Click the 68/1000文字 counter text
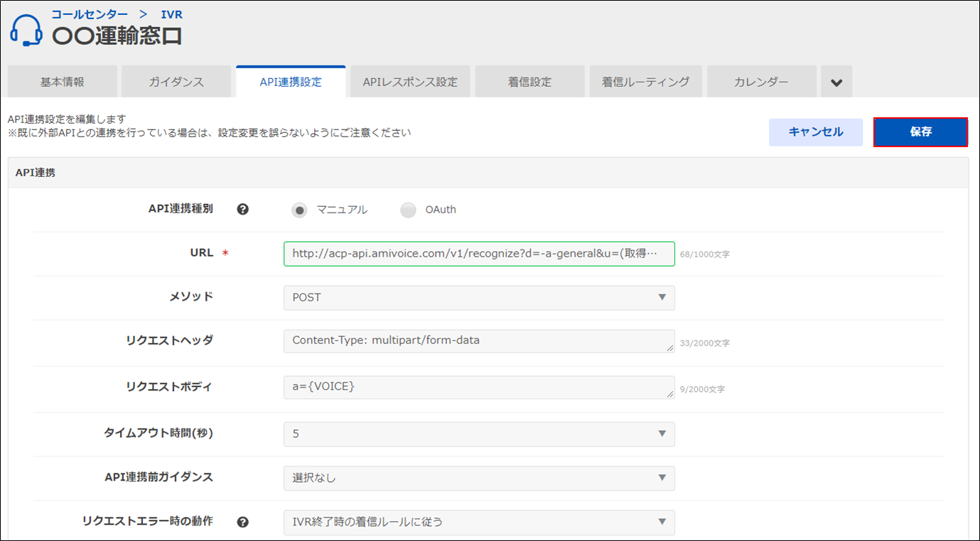Viewport: 980px width, 541px height. click(704, 255)
